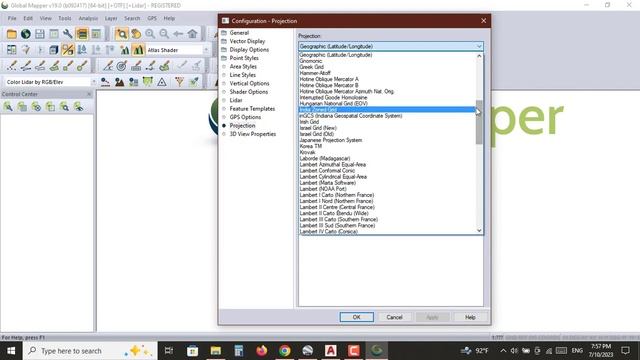This screenshot has width=640, height=360.
Task: Open the Help menu
Action: [169, 18]
